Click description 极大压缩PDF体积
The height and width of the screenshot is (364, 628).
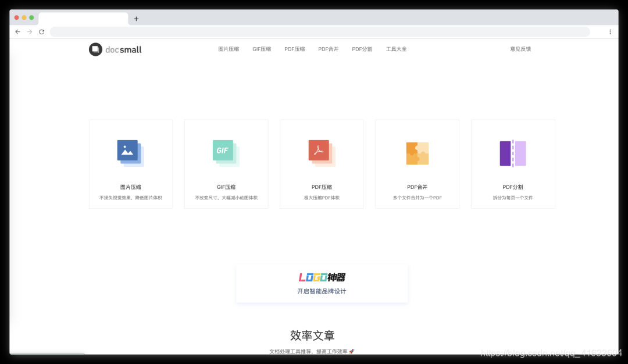pyautogui.click(x=322, y=198)
